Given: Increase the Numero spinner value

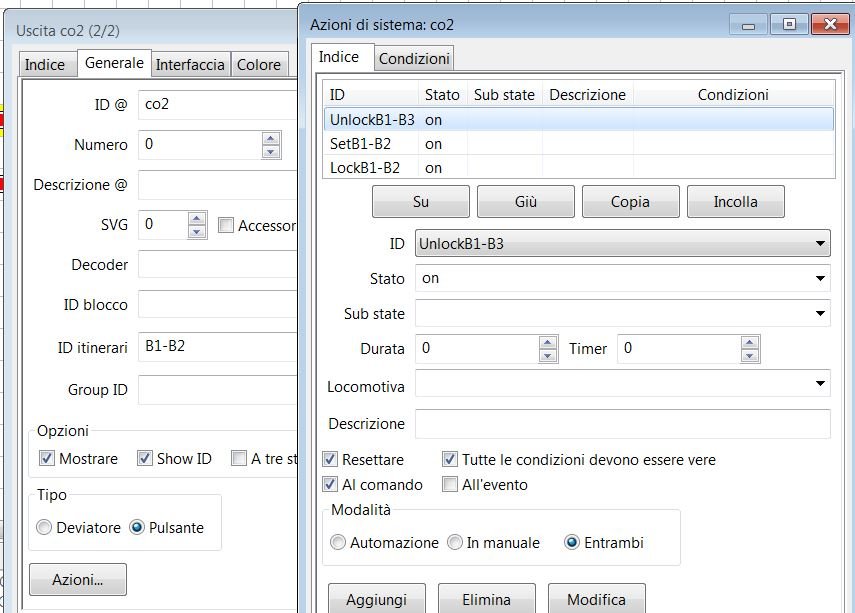Looking at the screenshot, I should point(271,138).
